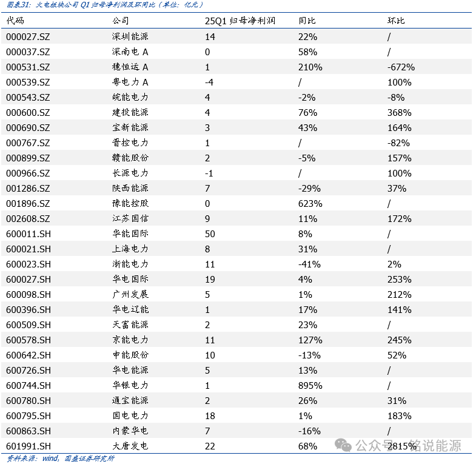Image resolution: width=476 pixels, height=464 pixels.
Task: Click company name 京能电力
Action: pos(130,340)
